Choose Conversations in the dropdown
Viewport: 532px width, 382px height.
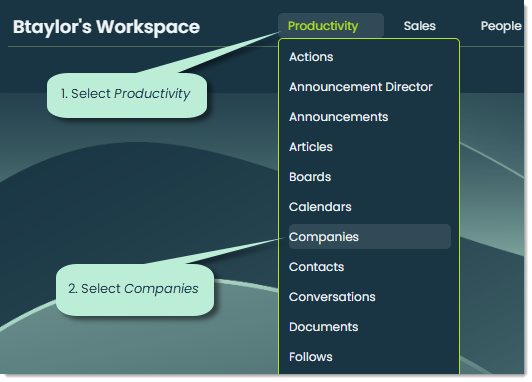click(332, 297)
